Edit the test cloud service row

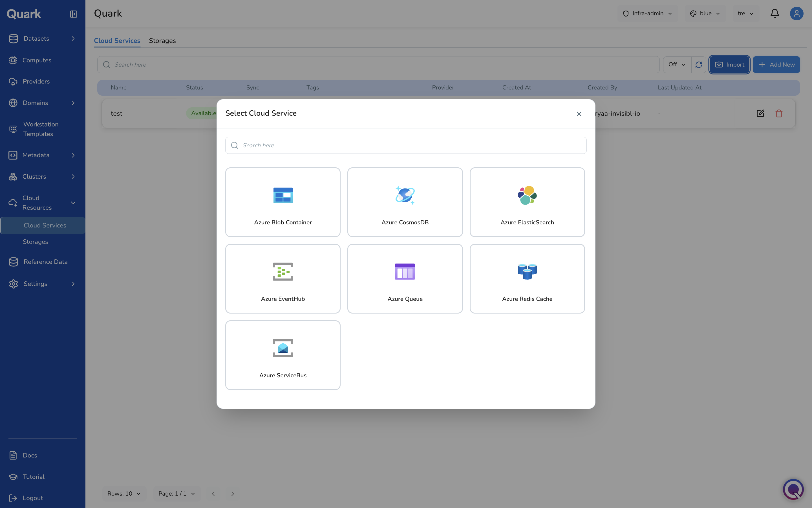click(760, 113)
